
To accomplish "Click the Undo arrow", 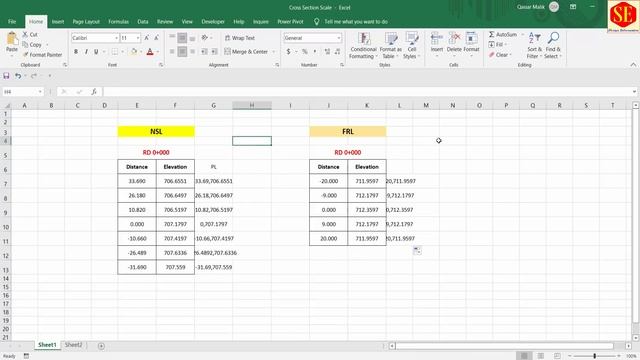I will tap(18, 76).
